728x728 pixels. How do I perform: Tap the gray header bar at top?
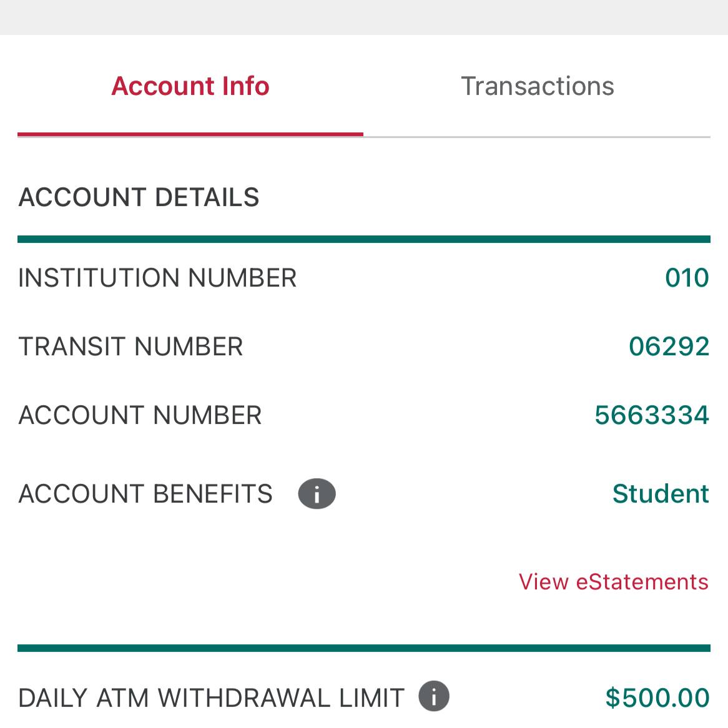point(364,17)
